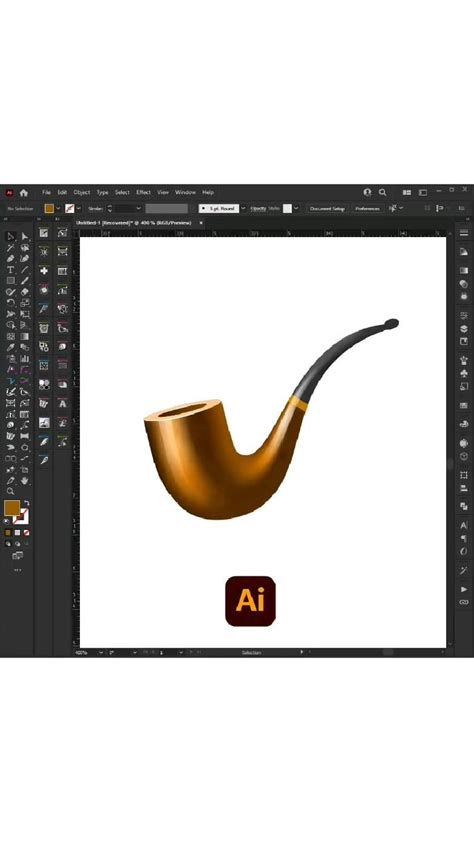Screen dimensions: 474x842
Task: Open stroke color dropdown in control bar
Action: click(x=78, y=208)
